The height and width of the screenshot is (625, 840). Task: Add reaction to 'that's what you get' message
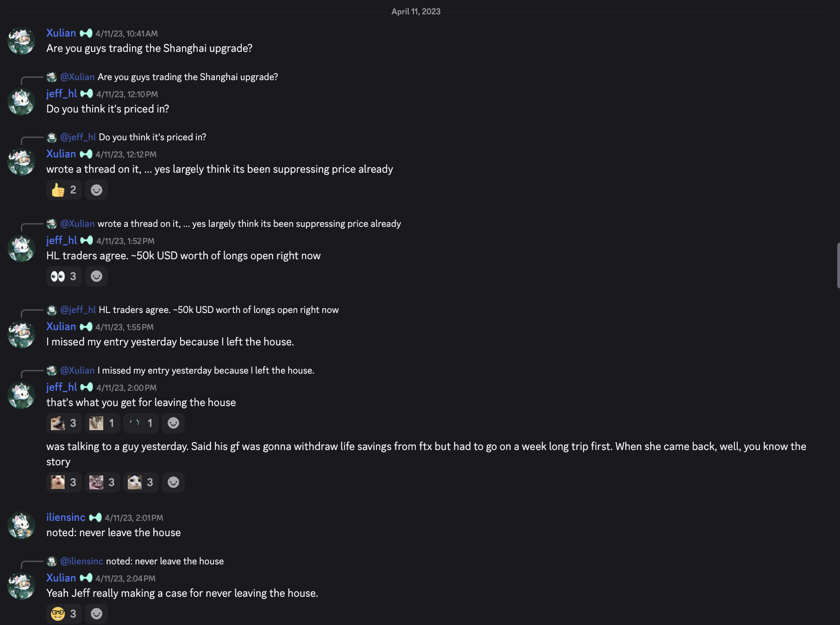click(x=173, y=423)
